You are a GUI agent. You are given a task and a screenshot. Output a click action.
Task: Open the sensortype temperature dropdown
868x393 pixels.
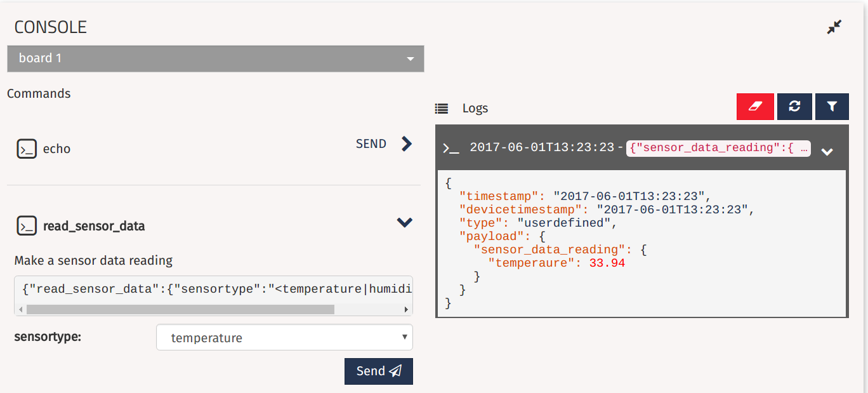click(x=284, y=338)
